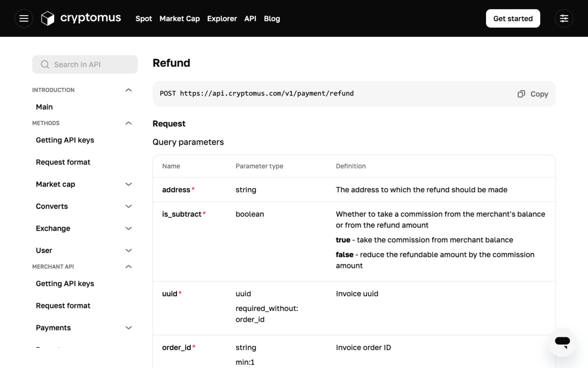Click the address parameter name
Image resolution: width=588 pixels, height=368 pixels.
pyautogui.click(x=176, y=190)
